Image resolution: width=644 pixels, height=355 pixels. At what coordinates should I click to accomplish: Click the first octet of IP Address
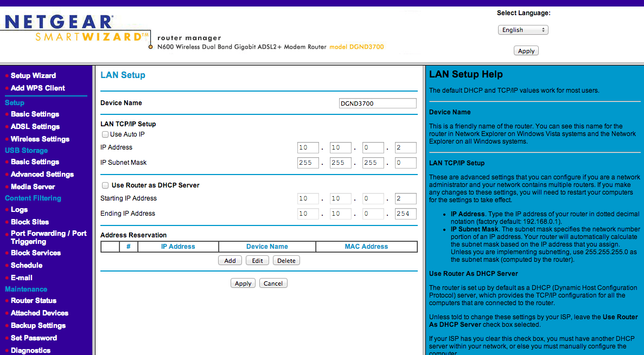[308, 147]
